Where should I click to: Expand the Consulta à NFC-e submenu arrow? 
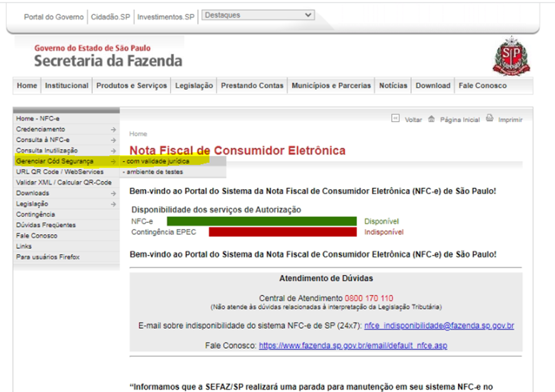113,140
